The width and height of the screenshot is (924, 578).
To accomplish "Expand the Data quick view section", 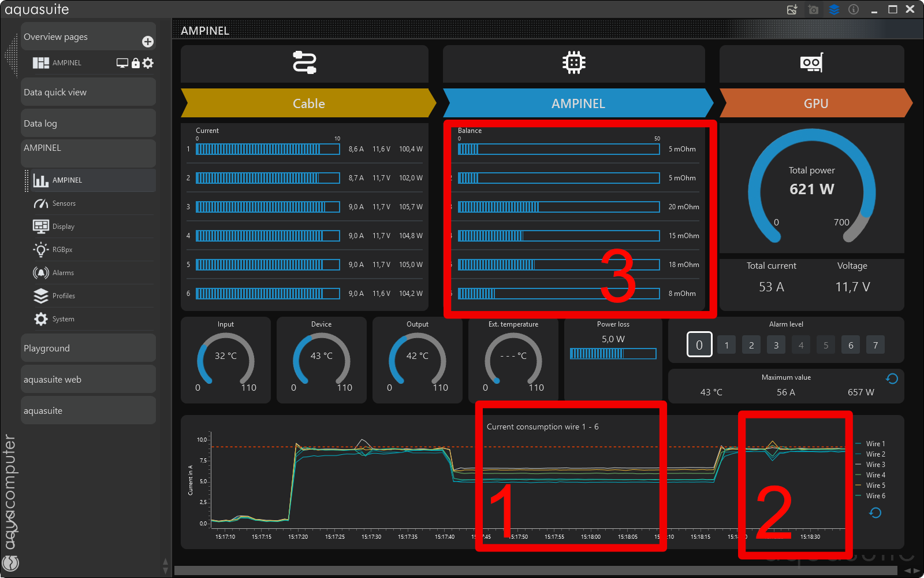I will coord(88,92).
